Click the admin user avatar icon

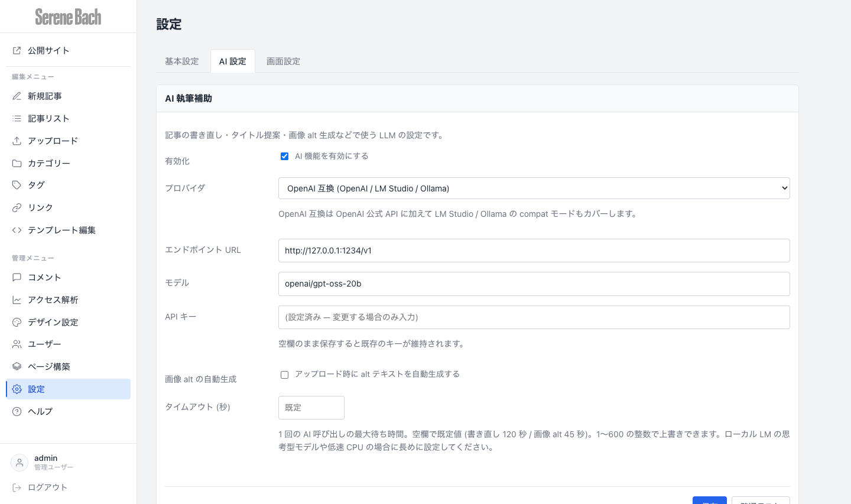click(20, 462)
